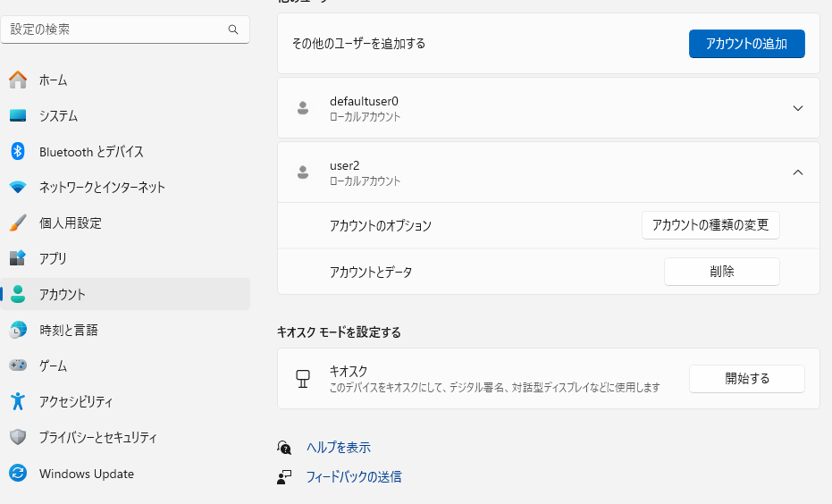Viewport: 832px width, 504px height.
Task: Click the network Wi-Fi icon
Action: tap(18, 188)
